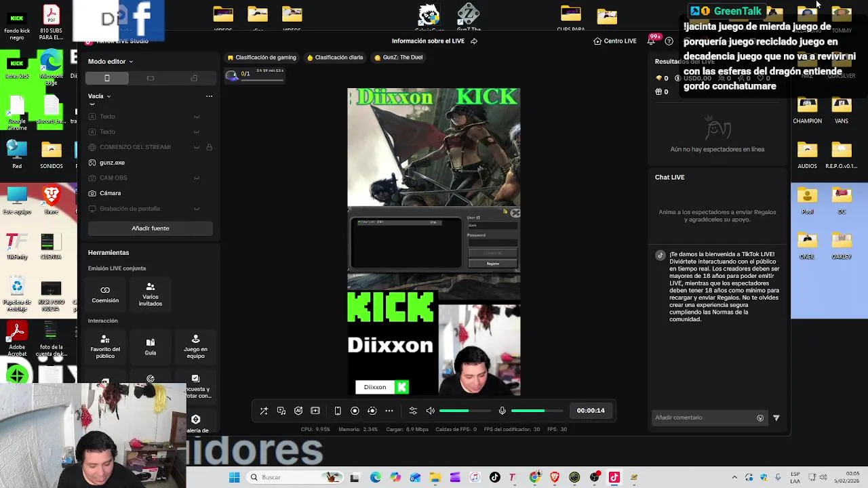Open more options ellipsis in bottom toolbar

389,411
